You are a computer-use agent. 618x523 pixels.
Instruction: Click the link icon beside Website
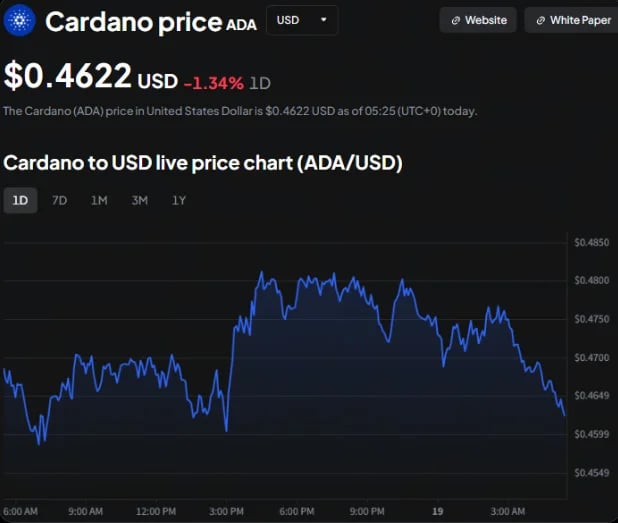pos(456,20)
